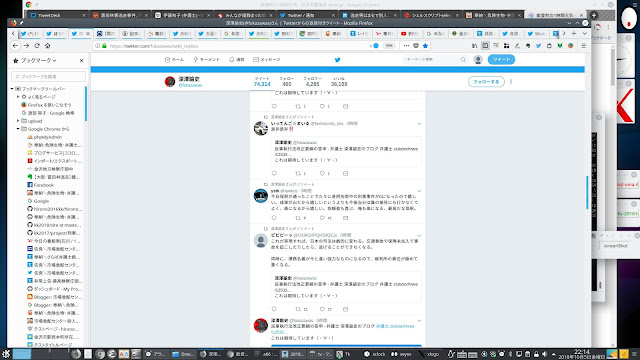Click the page vertical scrollbar thumb
640x360 pixels.
(x=587, y=192)
